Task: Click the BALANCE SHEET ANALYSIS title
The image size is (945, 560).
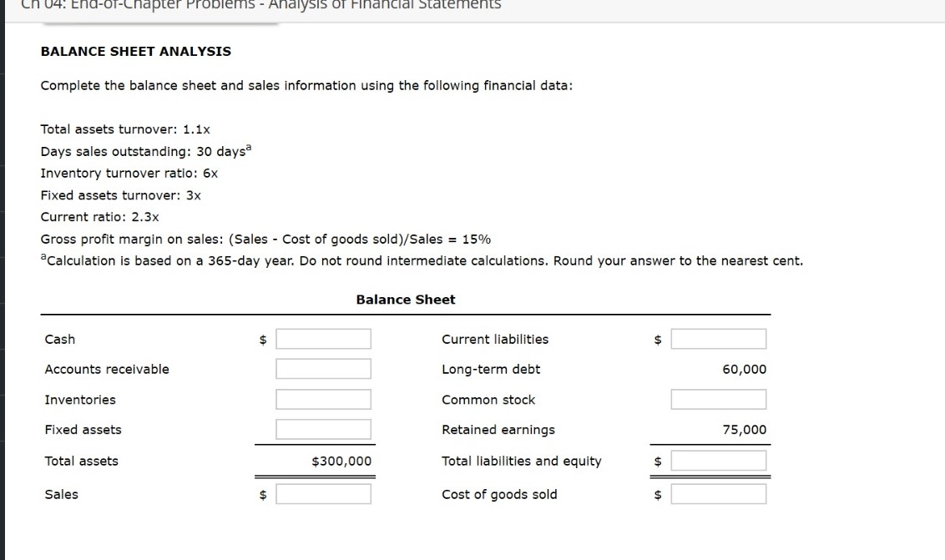Action: coord(135,51)
